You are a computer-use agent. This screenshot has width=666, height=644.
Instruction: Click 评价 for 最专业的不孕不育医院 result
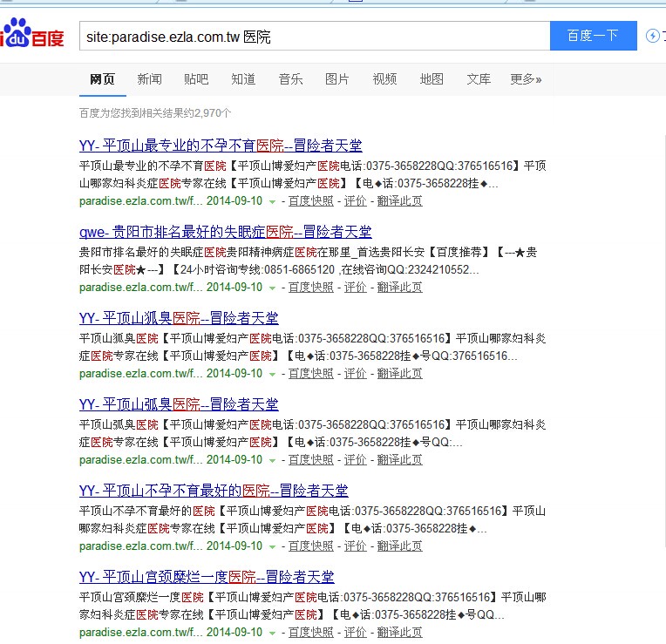[355, 200]
